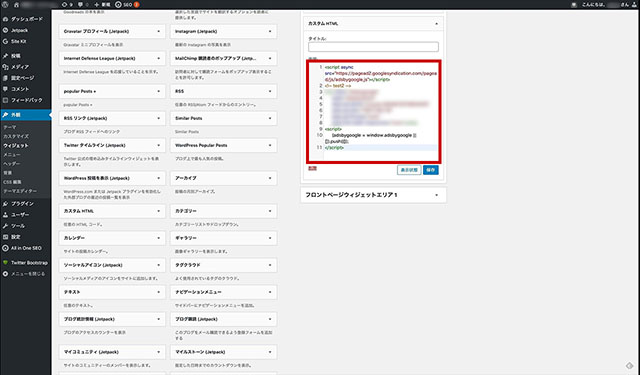Visit site via the home icon in admin bar
This screenshot has height=375, width=640.
tap(16, 4)
